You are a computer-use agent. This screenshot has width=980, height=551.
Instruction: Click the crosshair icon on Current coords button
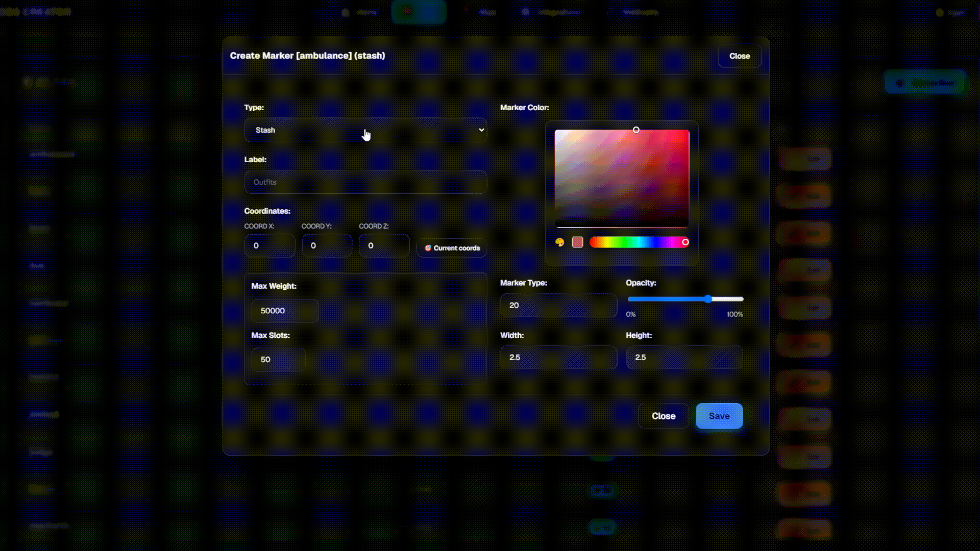pyautogui.click(x=428, y=248)
